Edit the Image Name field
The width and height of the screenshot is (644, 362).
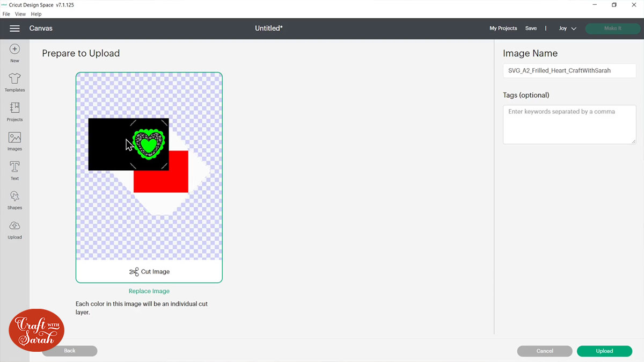[569, 70]
